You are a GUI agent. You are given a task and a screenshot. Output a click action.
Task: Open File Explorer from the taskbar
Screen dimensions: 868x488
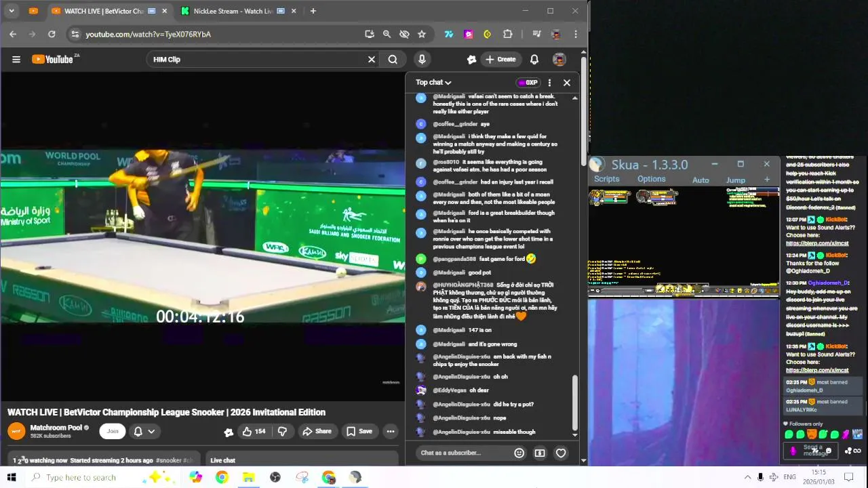point(248,477)
